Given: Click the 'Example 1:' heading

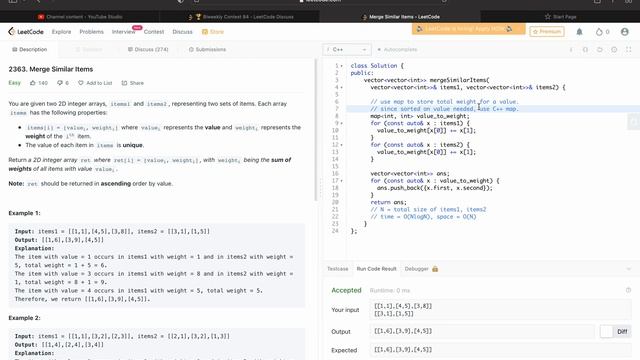Looking at the screenshot, I should coord(24,213).
